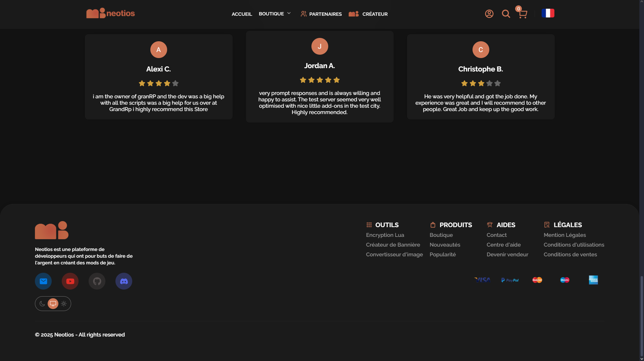
Task: Open the GitHub icon in footer
Action: click(97, 281)
